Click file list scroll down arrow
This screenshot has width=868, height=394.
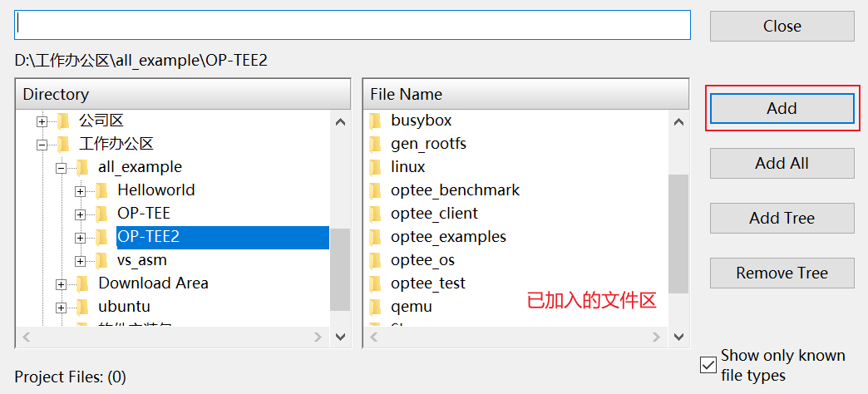(678, 337)
